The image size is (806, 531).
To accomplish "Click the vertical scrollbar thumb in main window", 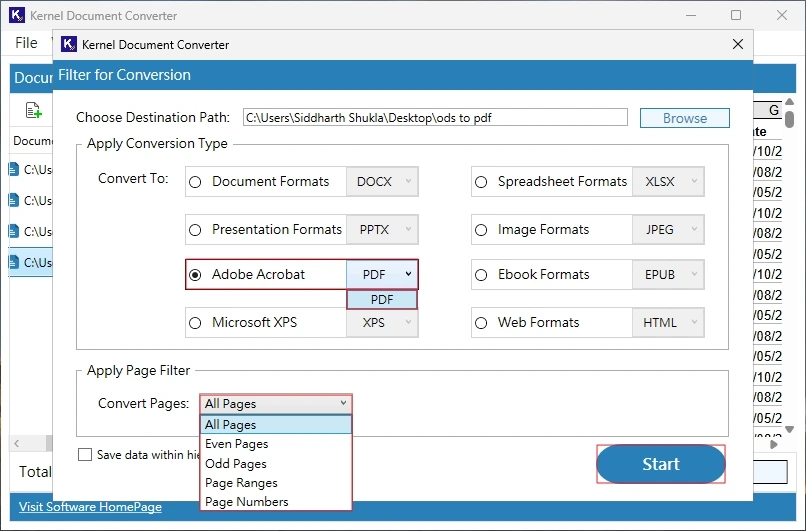I will (x=790, y=119).
